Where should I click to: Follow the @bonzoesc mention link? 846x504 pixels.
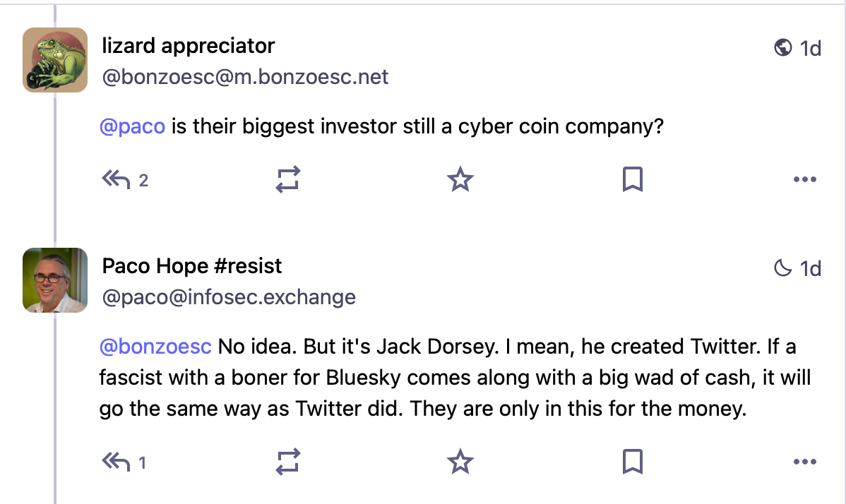(x=155, y=347)
